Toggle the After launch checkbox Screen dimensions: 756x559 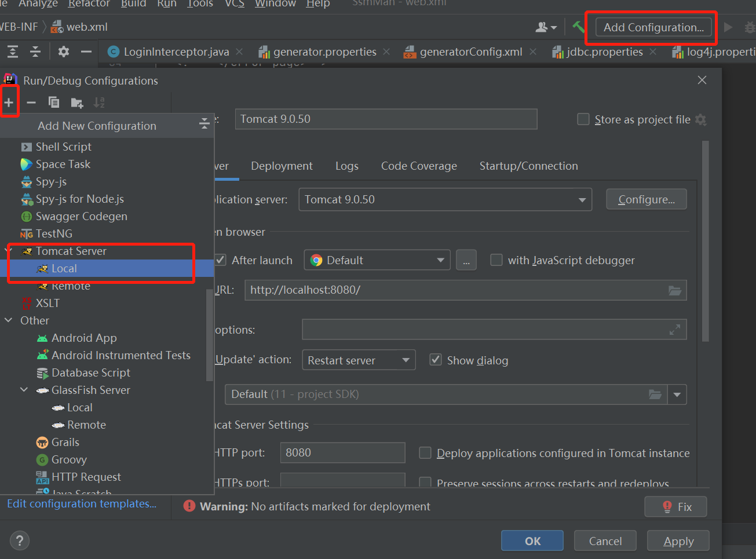pos(220,260)
